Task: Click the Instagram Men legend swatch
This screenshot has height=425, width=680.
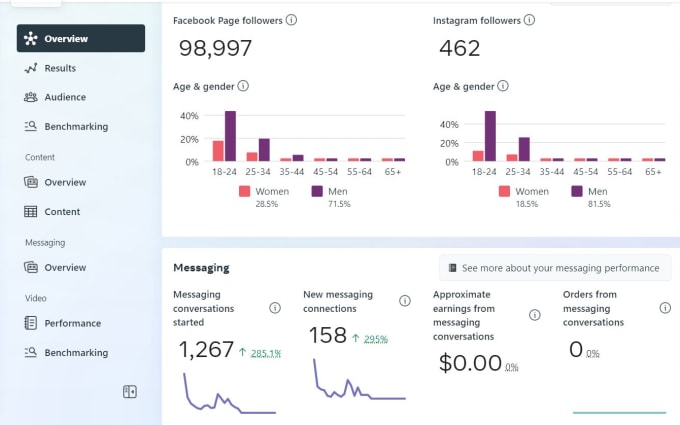Action: click(577, 191)
